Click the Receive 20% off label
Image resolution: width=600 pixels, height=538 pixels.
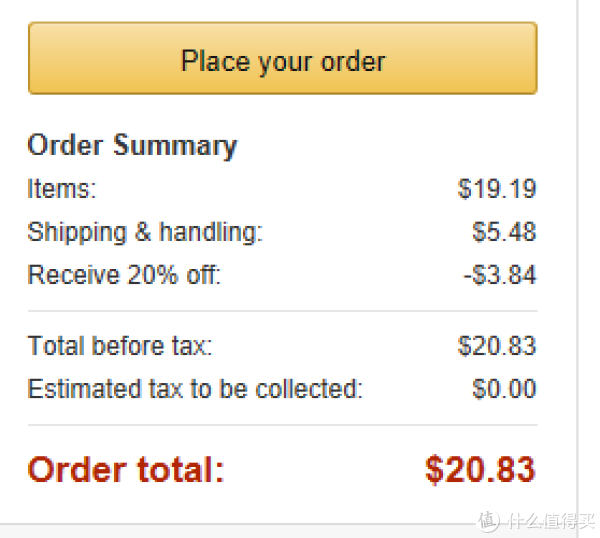[x=124, y=275]
